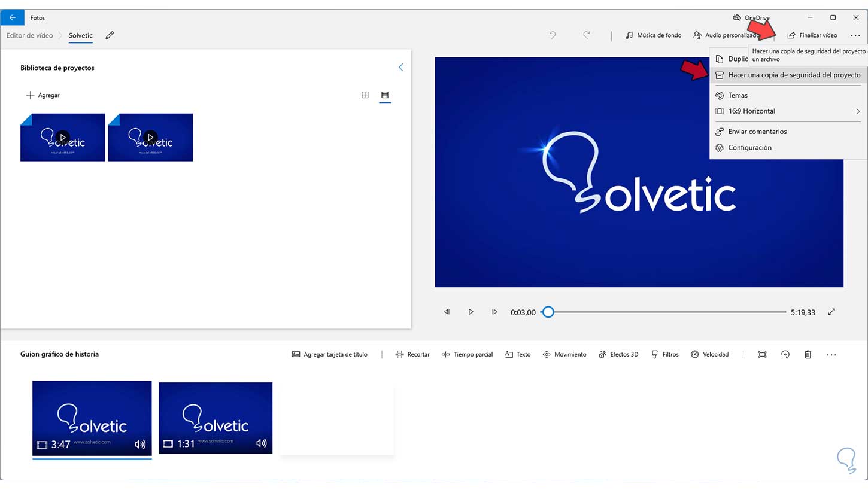The image size is (868, 490).
Task: Open the Filtros tool
Action: pos(664,355)
